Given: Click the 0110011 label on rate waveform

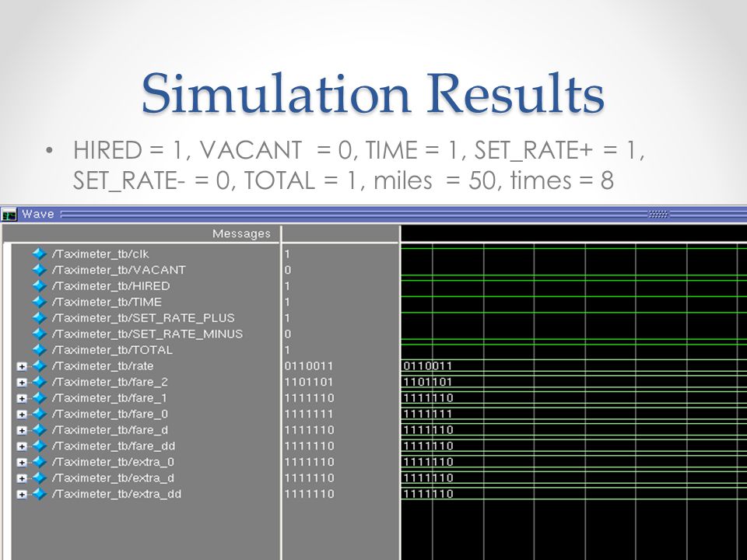Looking at the screenshot, I should click(427, 366).
